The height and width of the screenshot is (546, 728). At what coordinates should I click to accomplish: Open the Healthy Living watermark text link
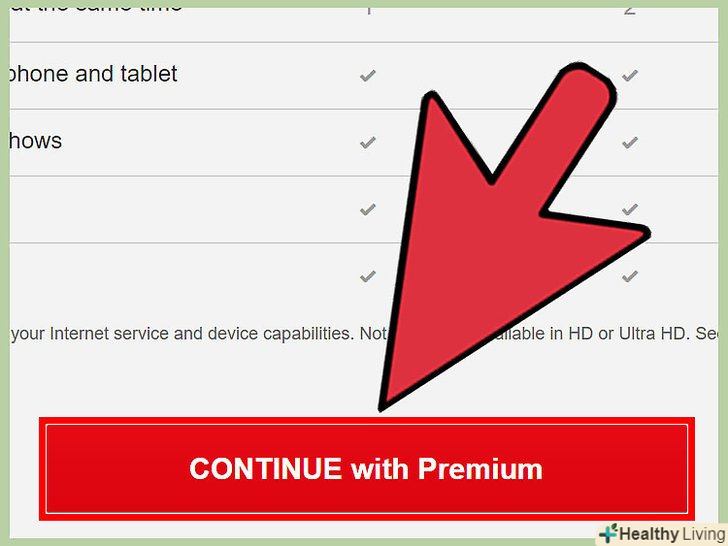(672, 534)
